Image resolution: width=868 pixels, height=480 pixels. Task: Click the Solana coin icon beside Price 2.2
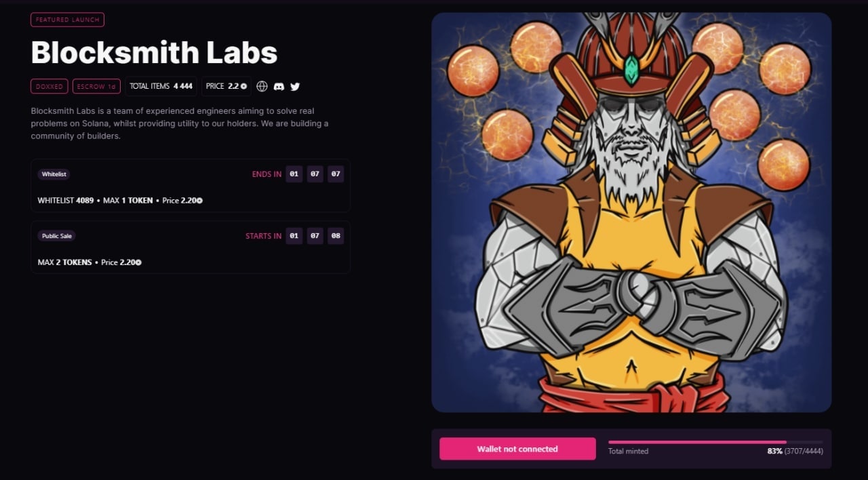[x=244, y=86]
